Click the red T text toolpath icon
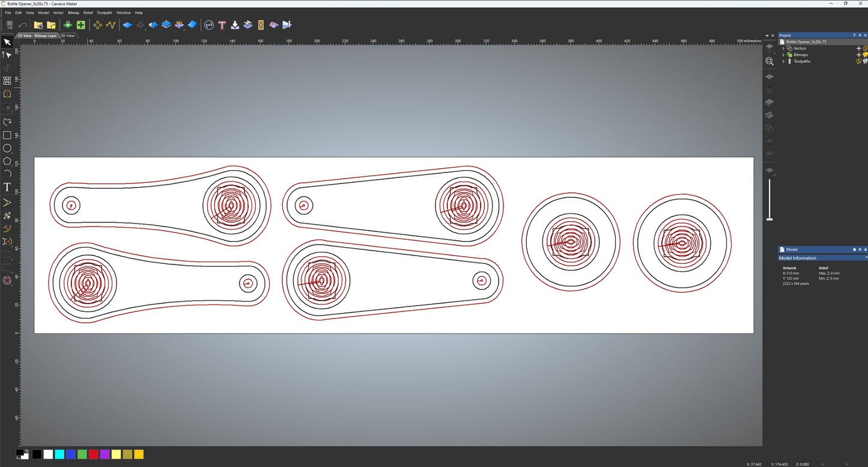This screenshot has width=868, height=467. (222, 25)
